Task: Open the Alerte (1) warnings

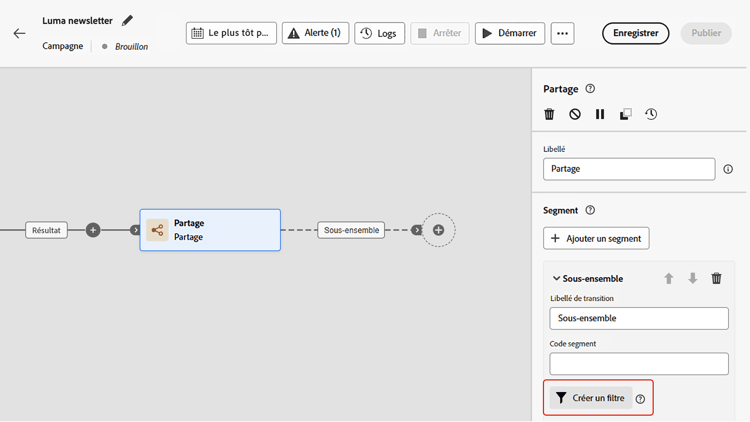Action: click(315, 33)
